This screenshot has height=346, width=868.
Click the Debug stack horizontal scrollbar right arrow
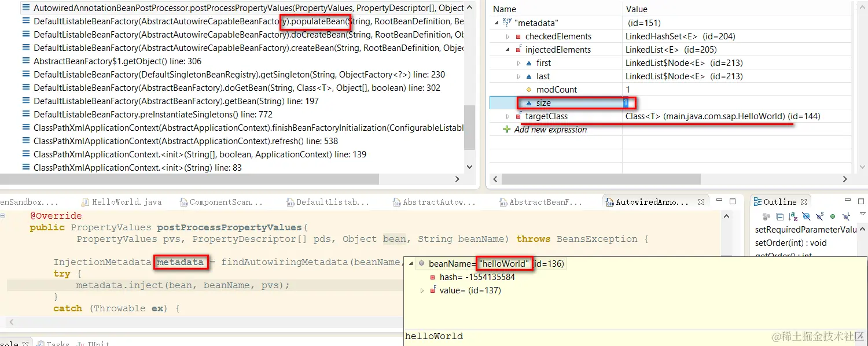point(457,179)
